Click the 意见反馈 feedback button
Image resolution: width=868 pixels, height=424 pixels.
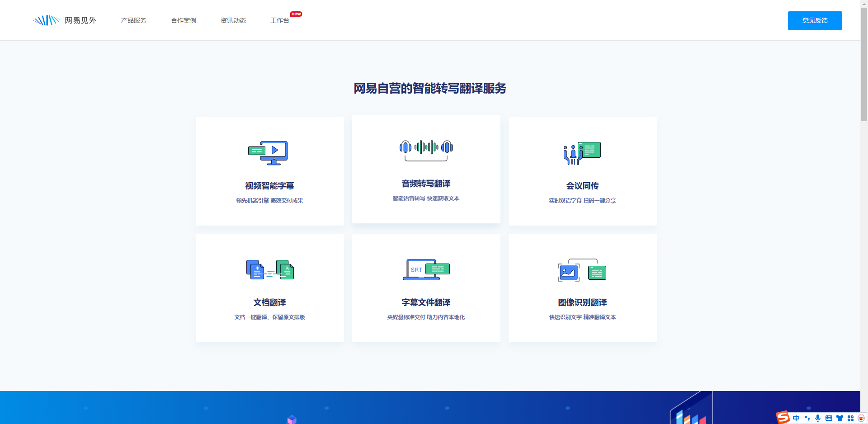[x=815, y=20]
